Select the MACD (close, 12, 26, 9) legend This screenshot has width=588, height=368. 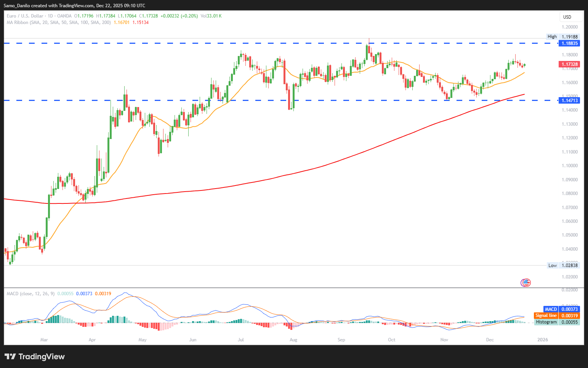click(30, 294)
